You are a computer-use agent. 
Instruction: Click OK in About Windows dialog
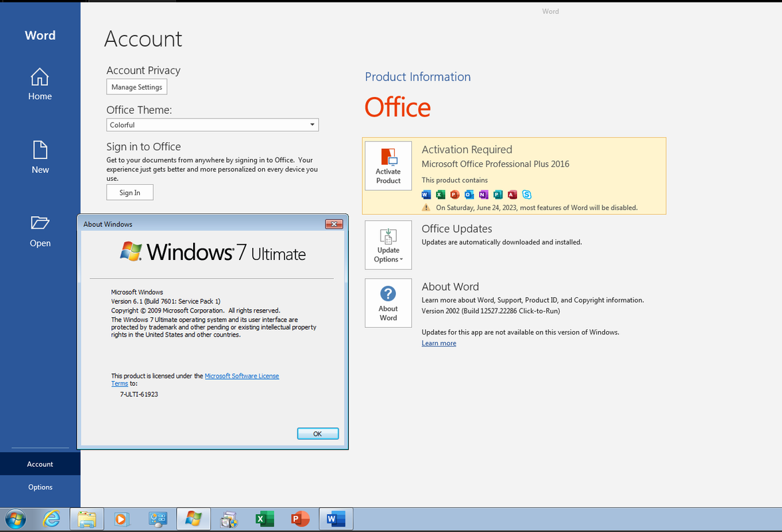[x=317, y=434]
